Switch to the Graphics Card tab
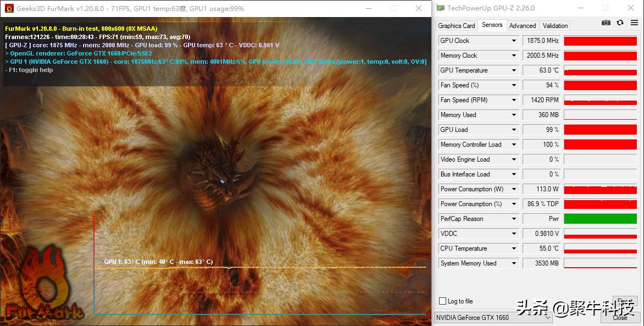The image size is (644, 326). click(x=456, y=25)
